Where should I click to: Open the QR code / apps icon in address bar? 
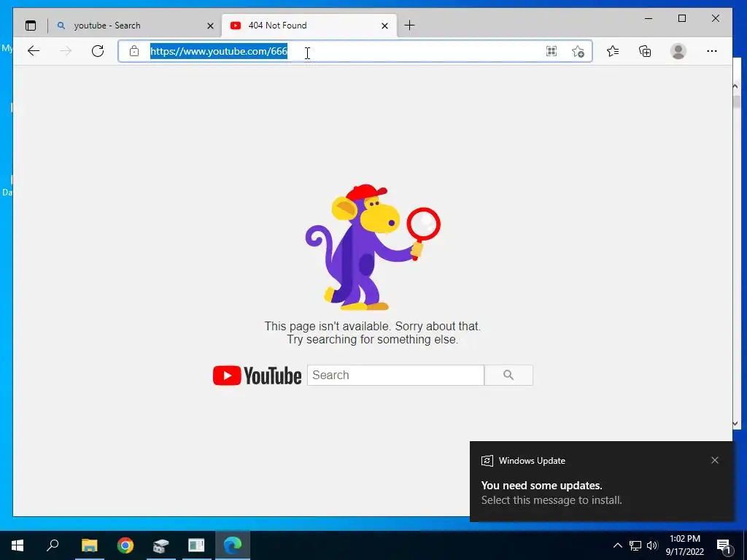pos(551,51)
